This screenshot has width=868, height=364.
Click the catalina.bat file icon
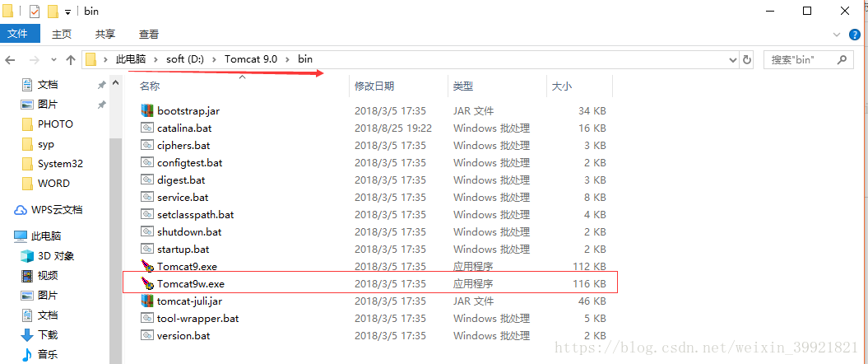[146, 128]
